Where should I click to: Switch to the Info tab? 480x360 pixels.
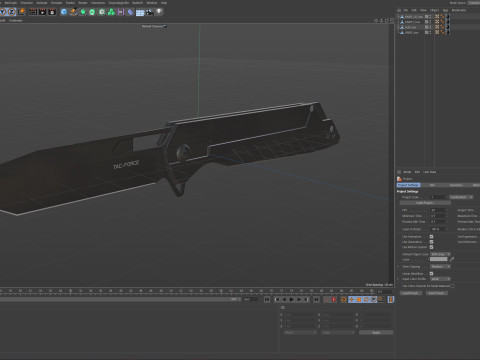click(432, 185)
